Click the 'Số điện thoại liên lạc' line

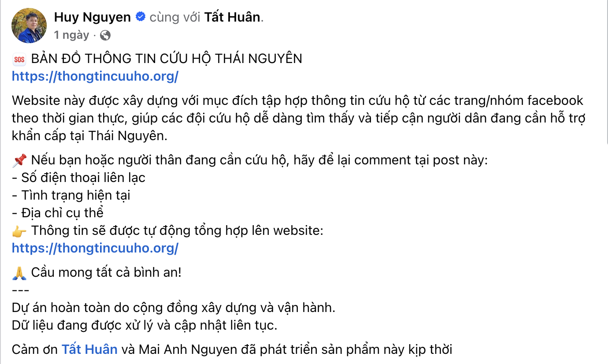[78, 178]
